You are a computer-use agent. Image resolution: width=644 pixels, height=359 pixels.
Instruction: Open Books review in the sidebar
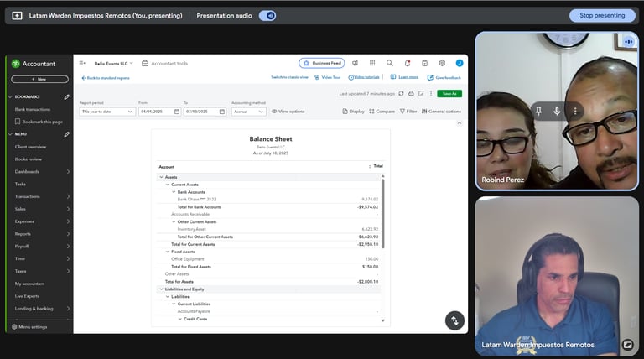pyautogui.click(x=29, y=159)
